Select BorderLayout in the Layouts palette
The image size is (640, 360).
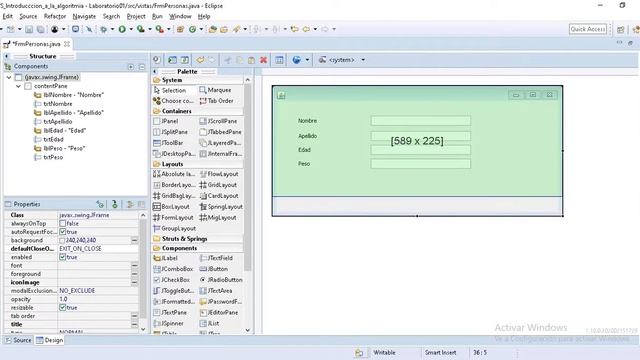tap(174, 185)
